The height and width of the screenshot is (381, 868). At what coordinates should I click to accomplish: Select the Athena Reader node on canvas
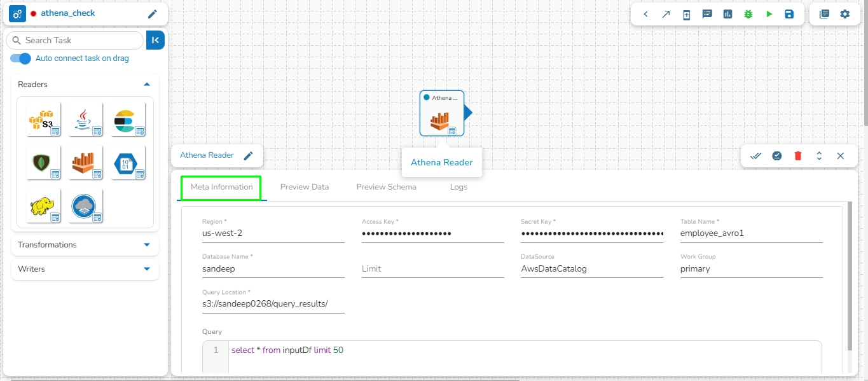[x=442, y=113]
